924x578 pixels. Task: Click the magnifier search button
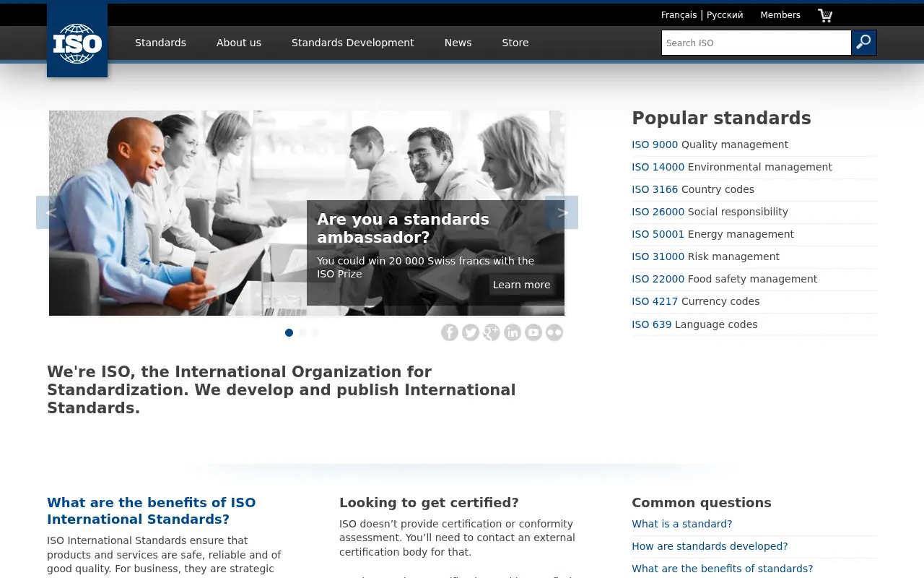pyautogui.click(x=864, y=43)
